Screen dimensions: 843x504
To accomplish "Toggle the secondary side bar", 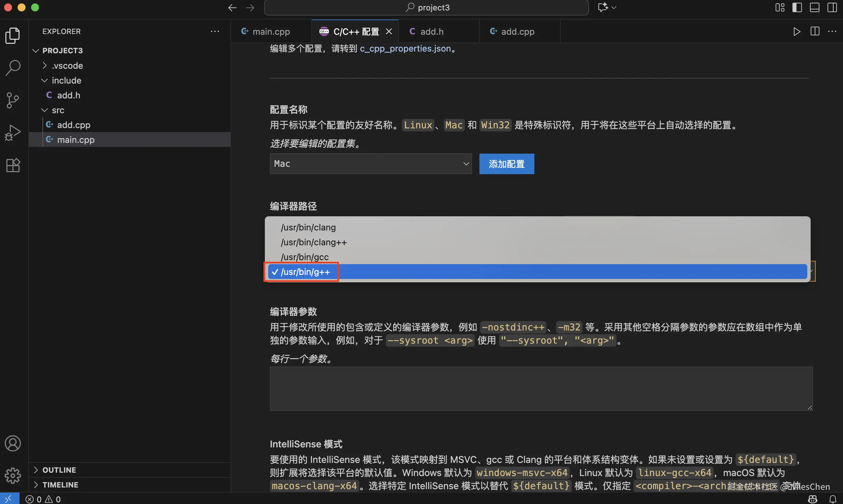I will click(x=832, y=7).
